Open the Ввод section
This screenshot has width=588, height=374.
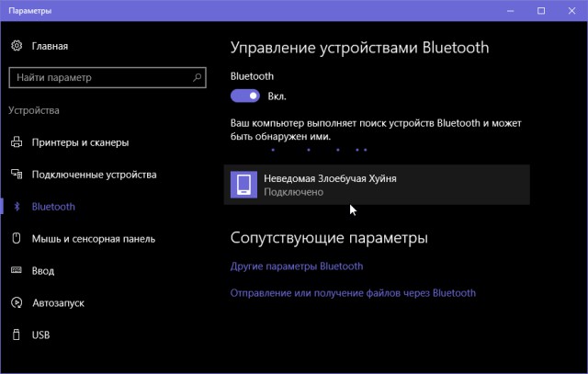pyautogui.click(x=43, y=271)
